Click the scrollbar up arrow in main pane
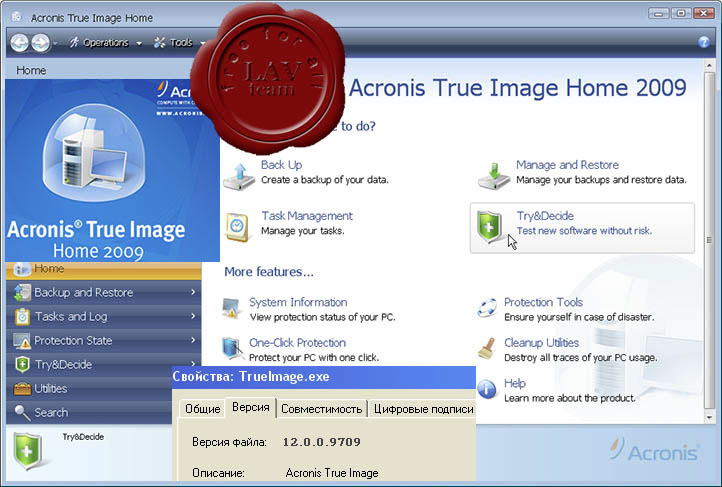The image size is (722, 487). (709, 65)
